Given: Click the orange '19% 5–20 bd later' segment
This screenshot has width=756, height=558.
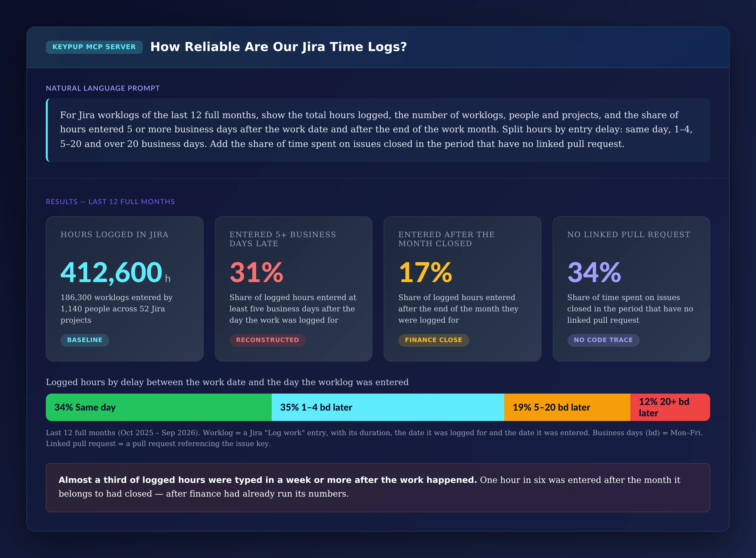Looking at the screenshot, I should pyautogui.click(x=567, y=407).
